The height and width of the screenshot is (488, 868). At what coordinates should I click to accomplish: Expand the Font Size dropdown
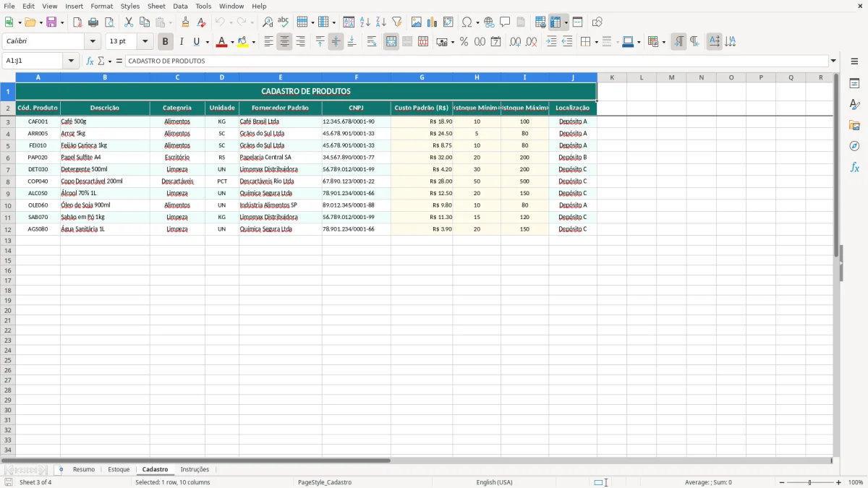tap(145, 42)
